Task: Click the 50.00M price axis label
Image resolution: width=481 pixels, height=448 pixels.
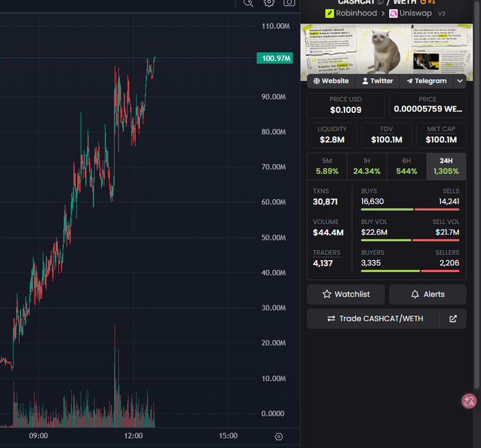Action: (x=273, y=237)
